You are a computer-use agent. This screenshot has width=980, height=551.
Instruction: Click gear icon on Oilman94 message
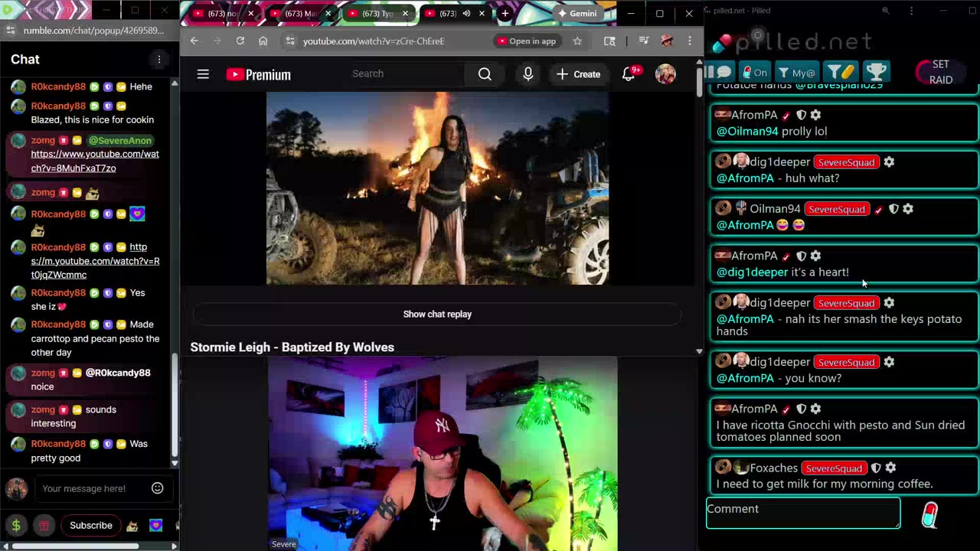tap(908, 209)
